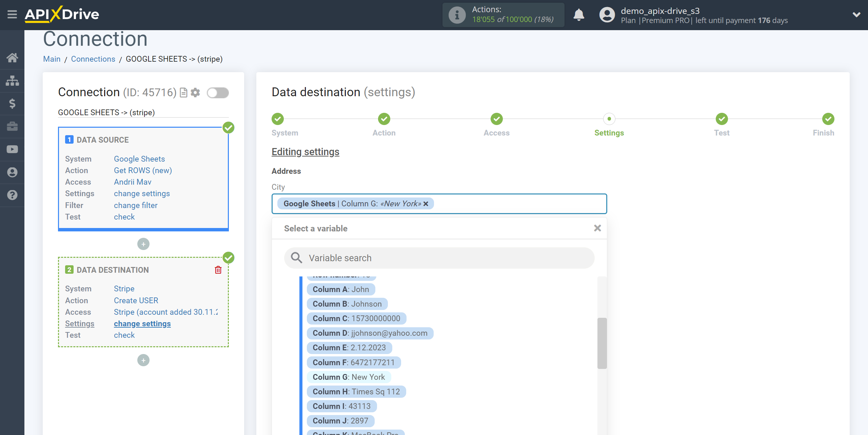Select variable Column F: 6472177211

click(x=354, y=362)
